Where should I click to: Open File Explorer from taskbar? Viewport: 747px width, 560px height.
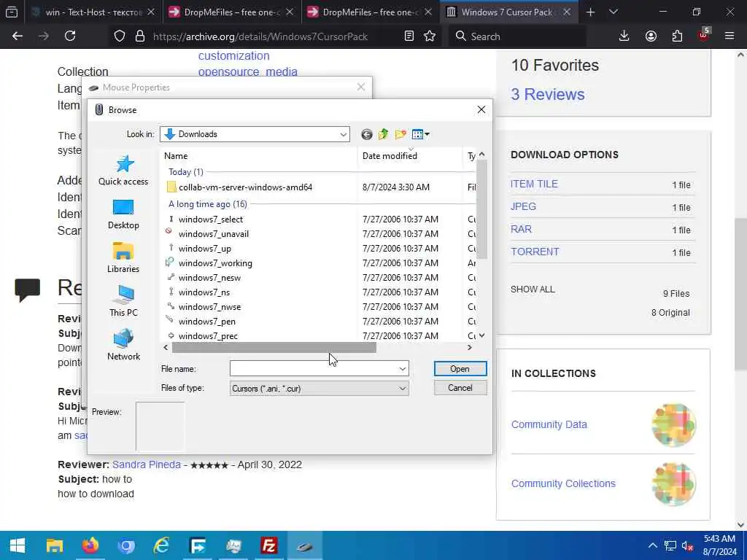pyautogui.click(x=54, y=545)
